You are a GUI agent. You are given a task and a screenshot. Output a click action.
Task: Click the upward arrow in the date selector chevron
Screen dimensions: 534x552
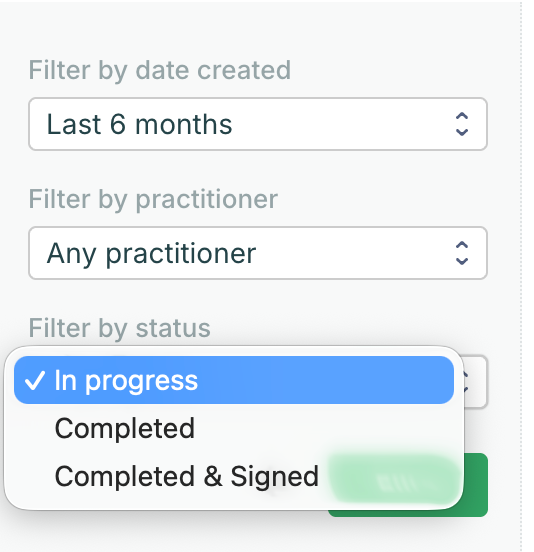[x=462, y=117]
